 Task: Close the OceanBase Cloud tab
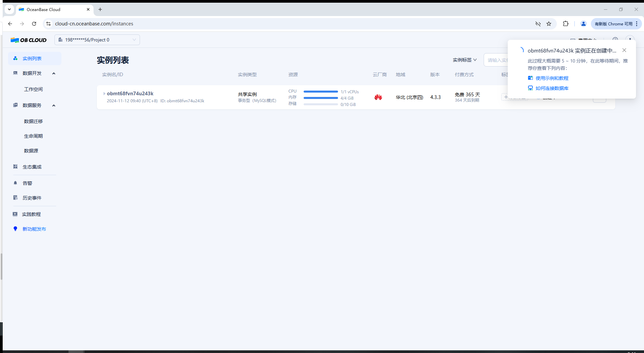click(88, 9)
